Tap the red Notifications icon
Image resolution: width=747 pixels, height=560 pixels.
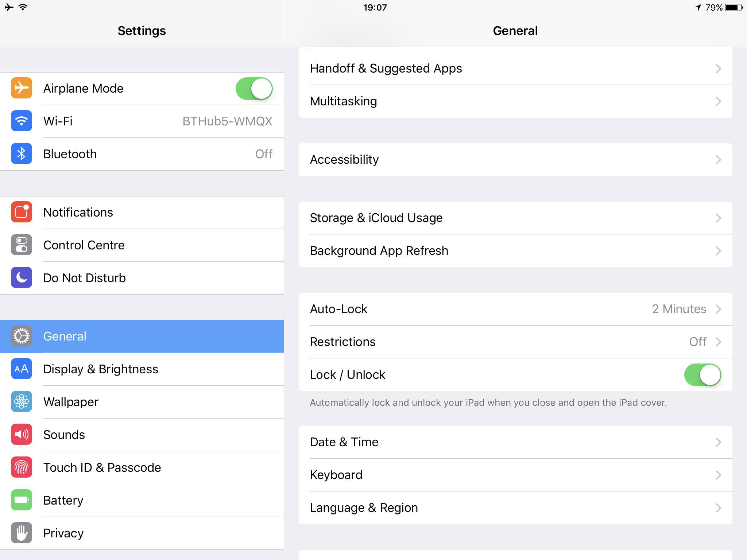(22, 212)
